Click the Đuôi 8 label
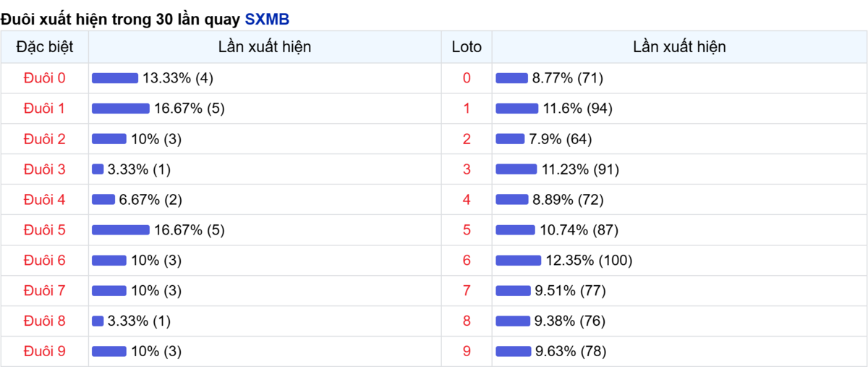This screenshot has width=868, height=367. [x=44, y=321]
